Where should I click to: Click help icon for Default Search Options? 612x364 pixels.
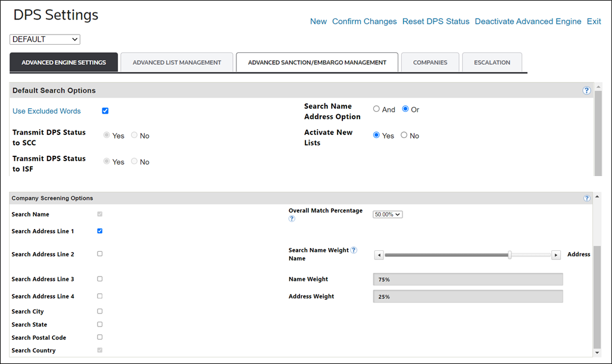pyautogui.click(x=586, y=91)
